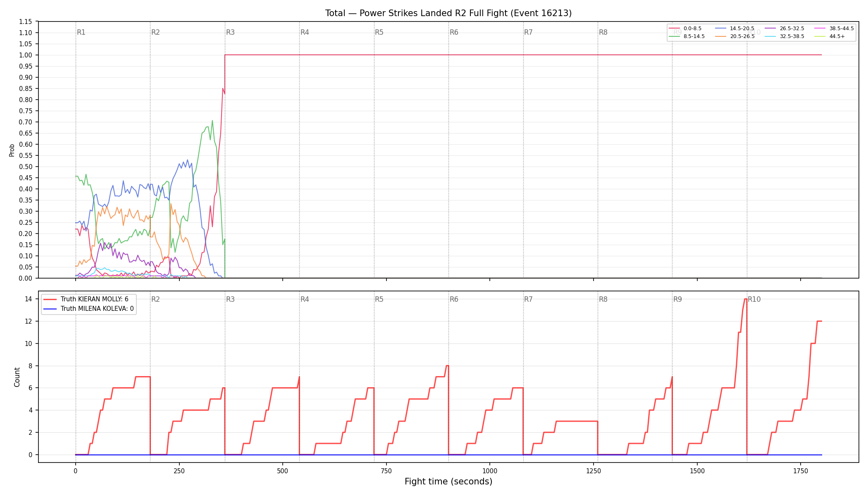Click the 20.5-26.5 orange legend line swatch
868x496 pixels.
(x=720, y=36)
